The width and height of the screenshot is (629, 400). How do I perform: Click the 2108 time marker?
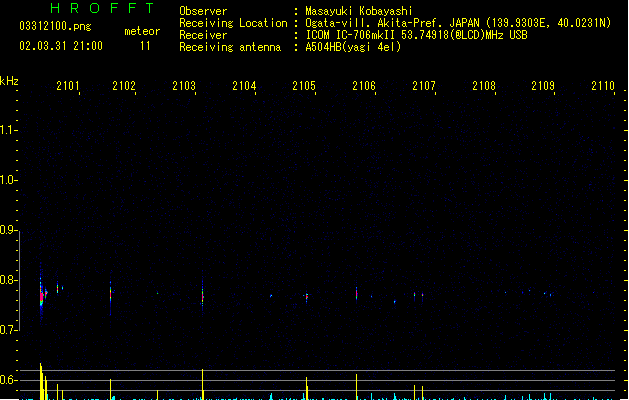point(484,86)
